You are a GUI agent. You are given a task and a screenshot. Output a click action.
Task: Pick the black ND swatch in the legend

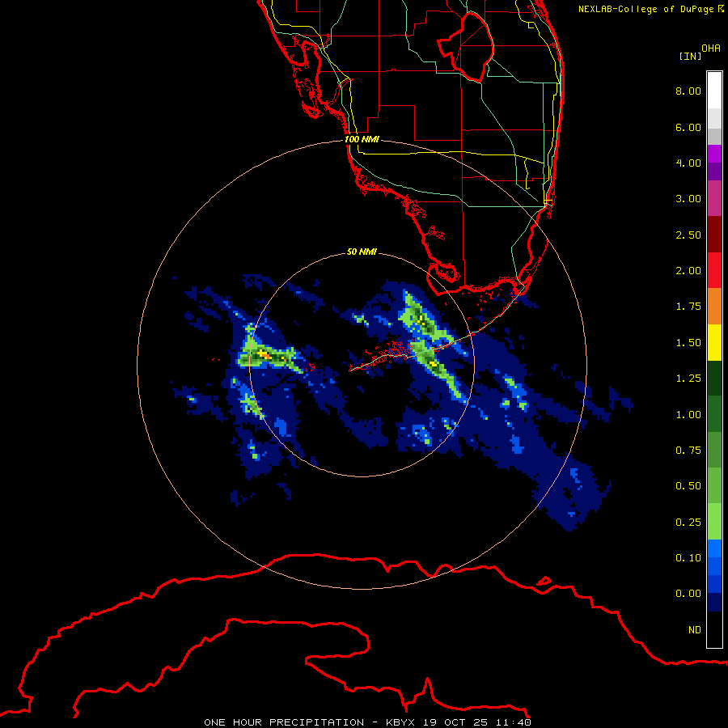(x=714, y=629)
